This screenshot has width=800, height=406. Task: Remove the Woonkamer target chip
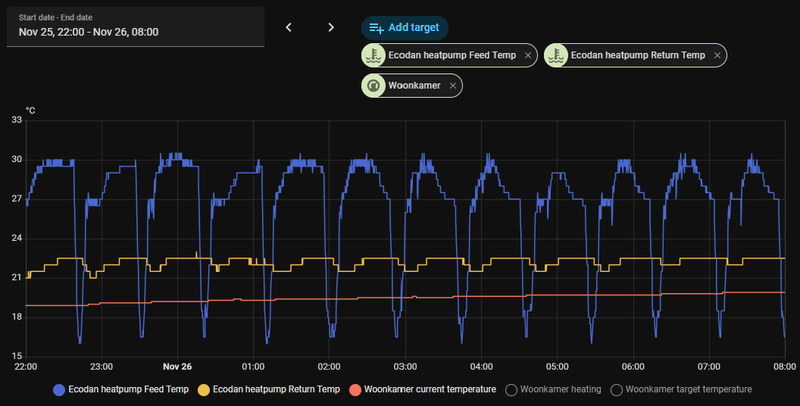click(453, 86)
